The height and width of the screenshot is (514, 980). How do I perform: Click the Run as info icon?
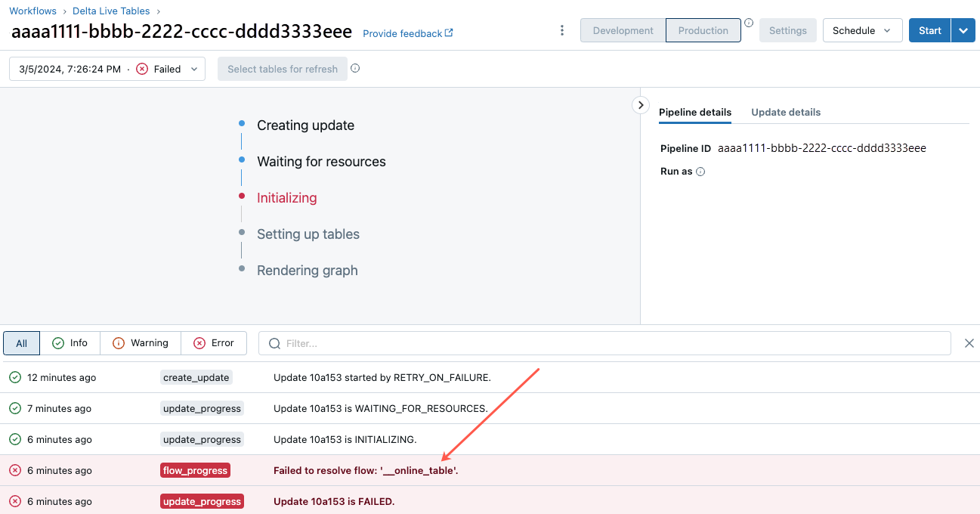[x=700, y=172]
